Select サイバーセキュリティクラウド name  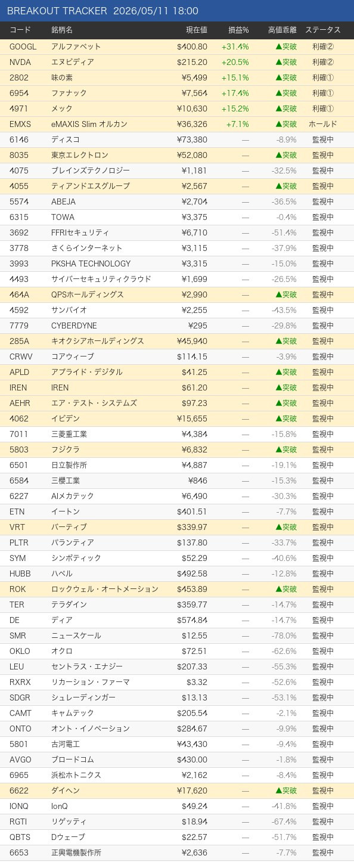click(x=101, y=279)
